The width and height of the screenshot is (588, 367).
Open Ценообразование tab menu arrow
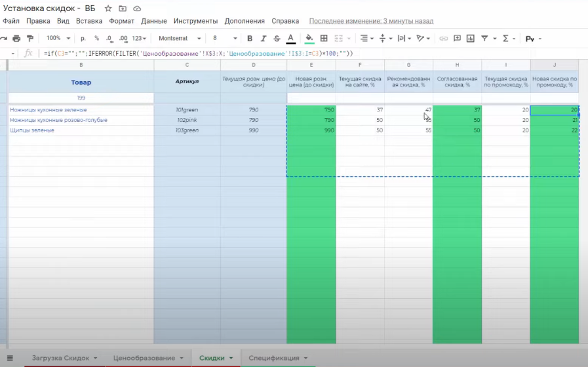182,358
